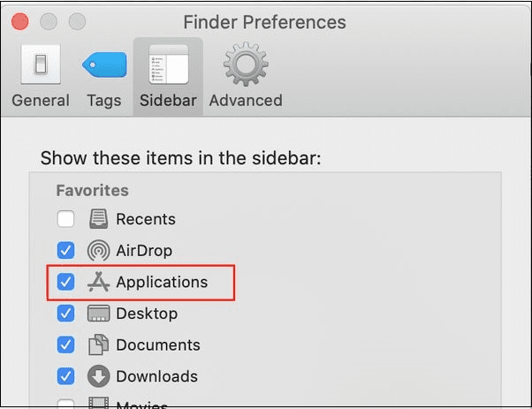Click the Advanced gear icon
The height and width of the screenshot is (409, 532).
coord(245,64)
